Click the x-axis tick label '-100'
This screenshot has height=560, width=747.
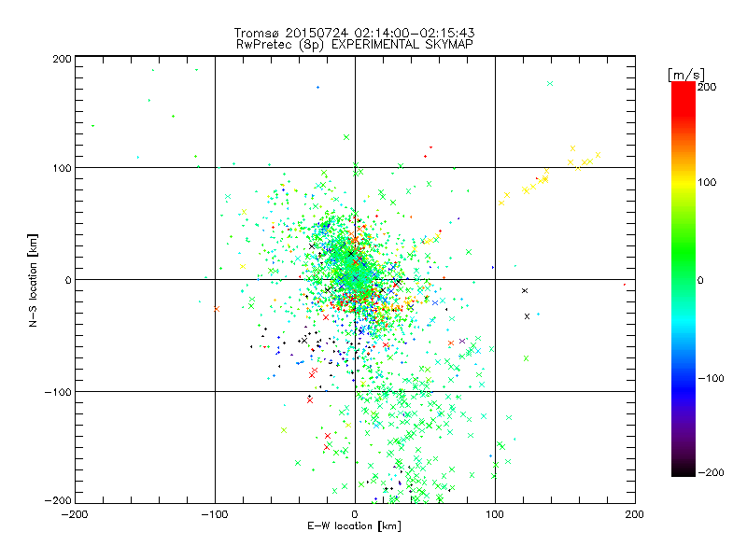[215, 514]
